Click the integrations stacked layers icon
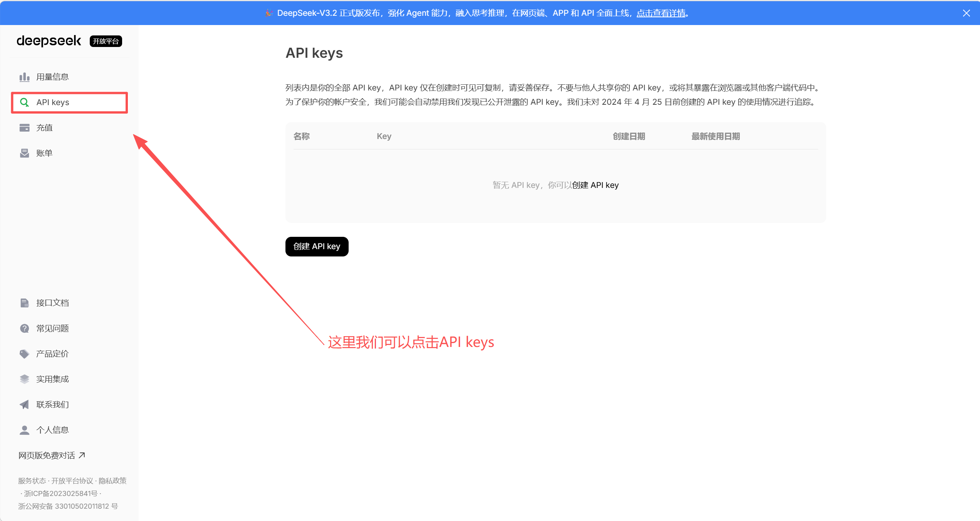980x521 pixels. click(24, 379)
